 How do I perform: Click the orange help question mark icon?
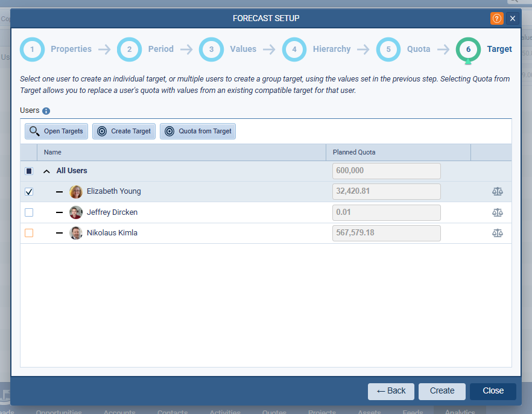click(497, 18)
